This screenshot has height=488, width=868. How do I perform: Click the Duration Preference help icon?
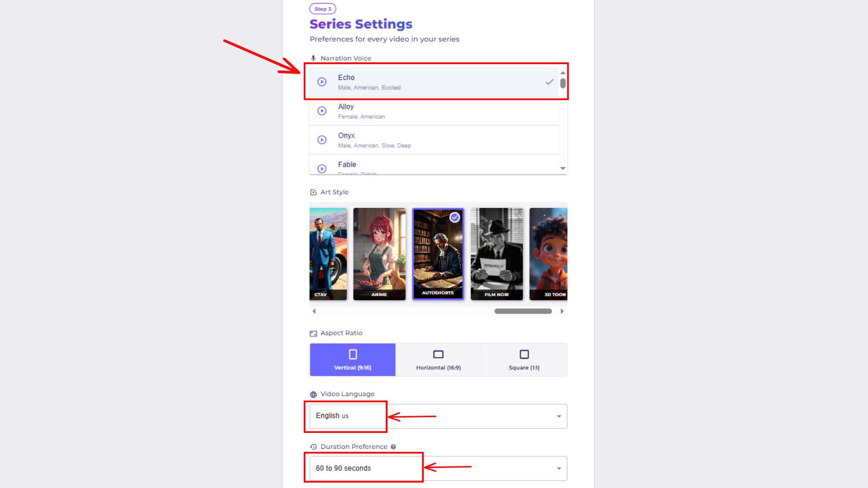(x=393, y=447)
